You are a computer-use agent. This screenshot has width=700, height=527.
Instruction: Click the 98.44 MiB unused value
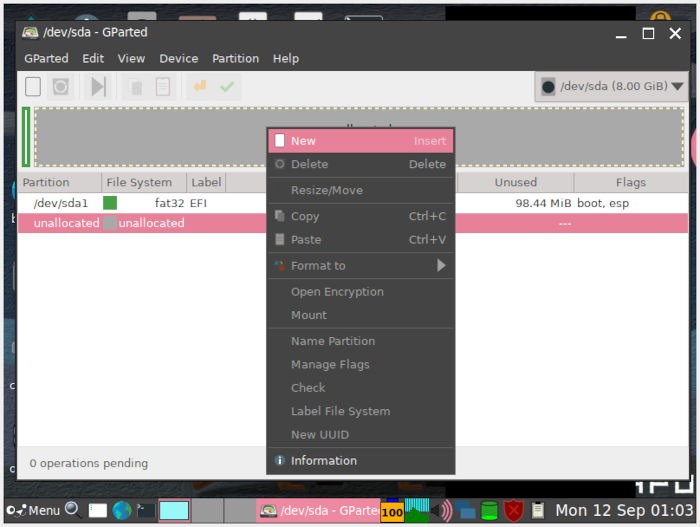click(543, 203)
